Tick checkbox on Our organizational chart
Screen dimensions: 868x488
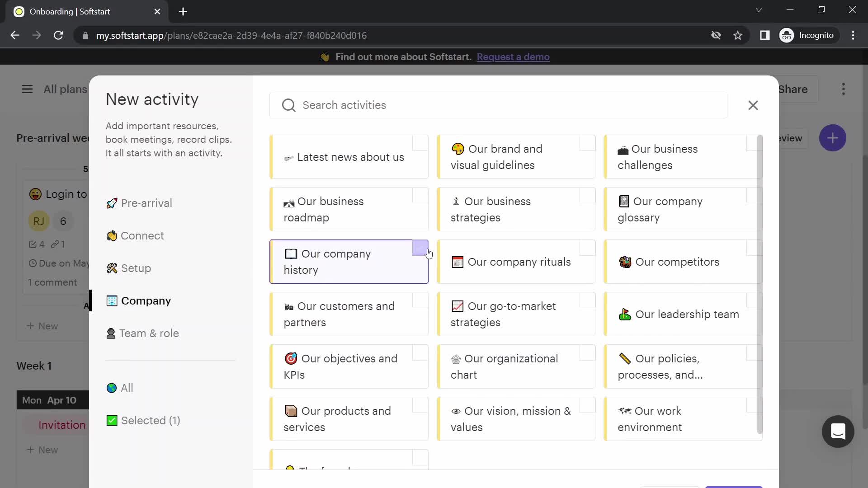587,353
